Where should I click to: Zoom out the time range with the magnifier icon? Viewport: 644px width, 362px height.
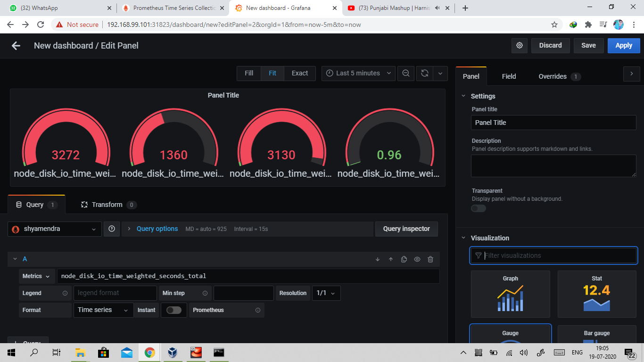(405, 73)
